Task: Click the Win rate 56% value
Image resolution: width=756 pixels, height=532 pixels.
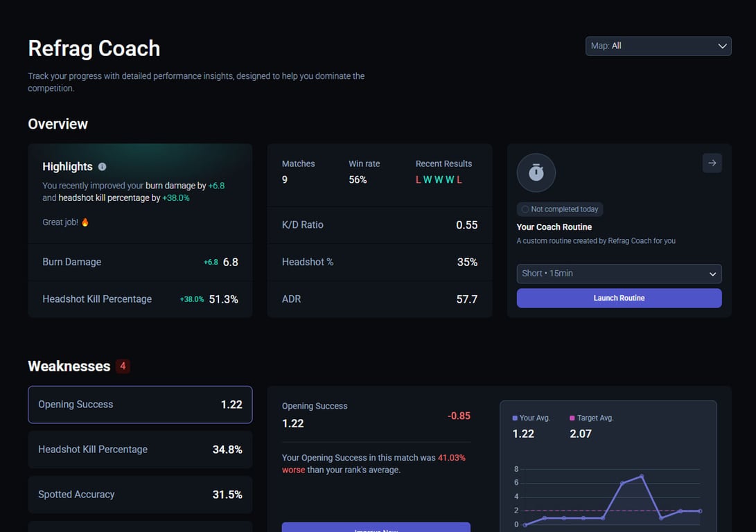Action: tap(358, 179)
